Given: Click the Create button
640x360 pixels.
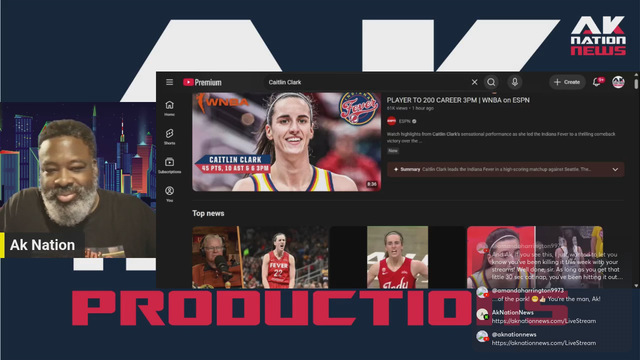Looking at the screenshot, I should click(x=567, y=82).
